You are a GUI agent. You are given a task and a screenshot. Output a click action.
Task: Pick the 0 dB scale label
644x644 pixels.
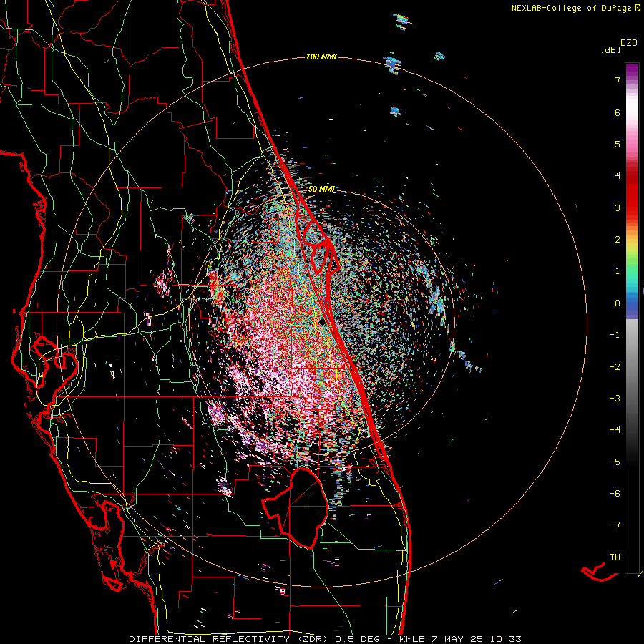click(x=618, y=303)
